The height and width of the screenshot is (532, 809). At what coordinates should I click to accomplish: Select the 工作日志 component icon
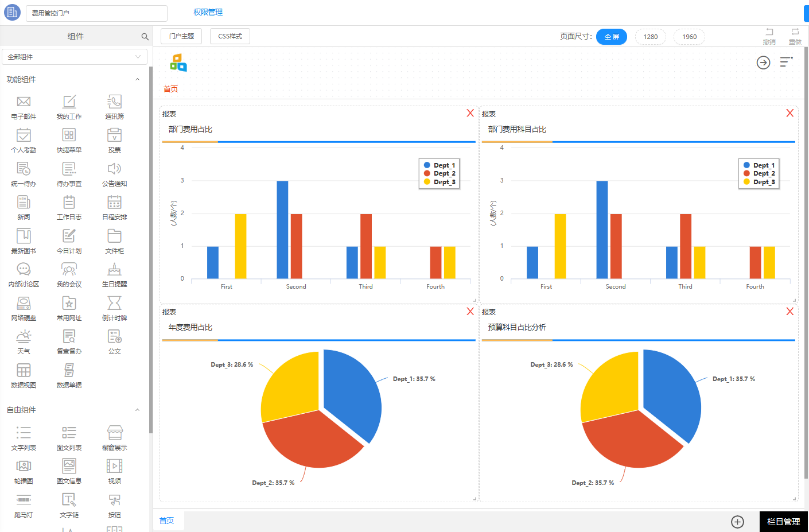point(69,202)
